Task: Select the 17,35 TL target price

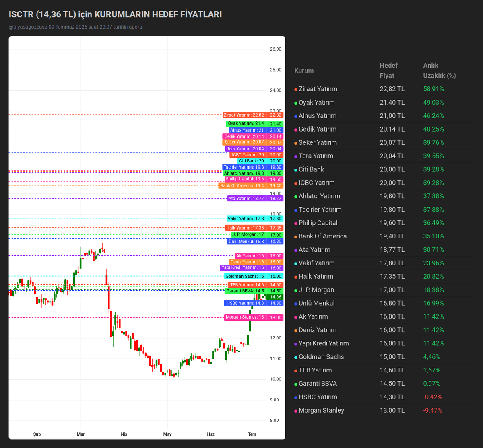Action: tap(392, 276)
